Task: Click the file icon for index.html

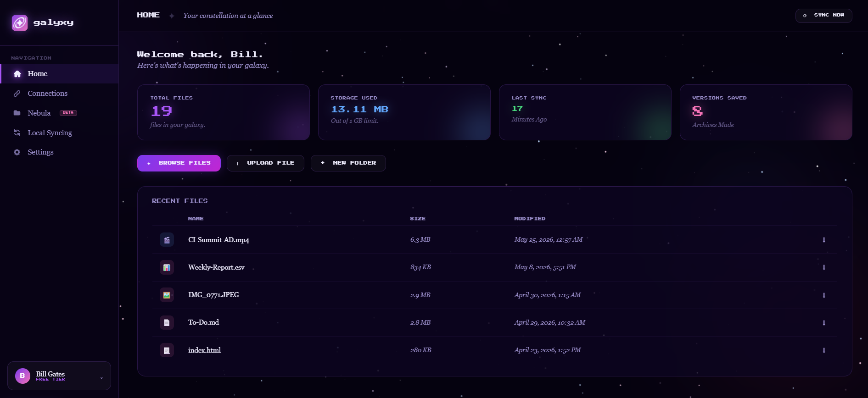Action: pyautogui.click(x=167, y=350)
